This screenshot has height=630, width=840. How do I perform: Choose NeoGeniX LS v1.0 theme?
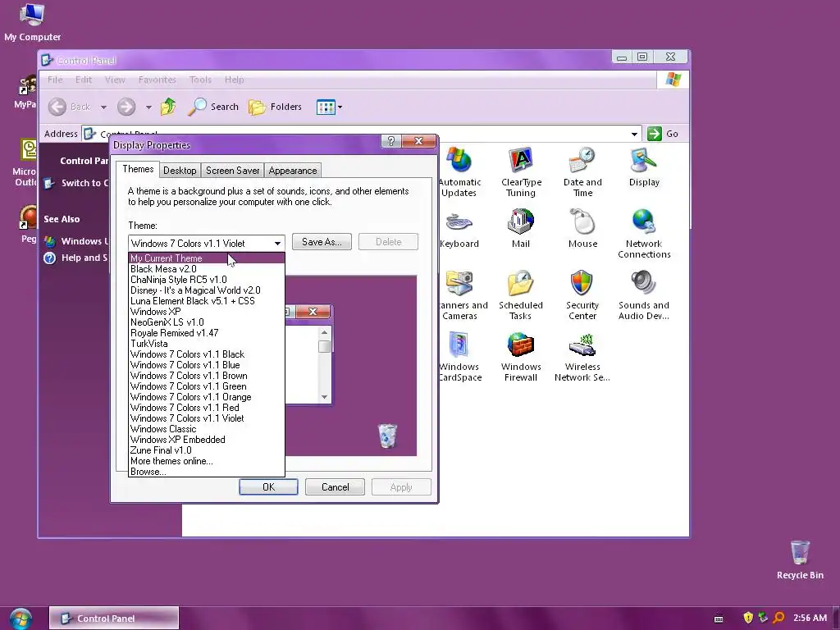206,322
